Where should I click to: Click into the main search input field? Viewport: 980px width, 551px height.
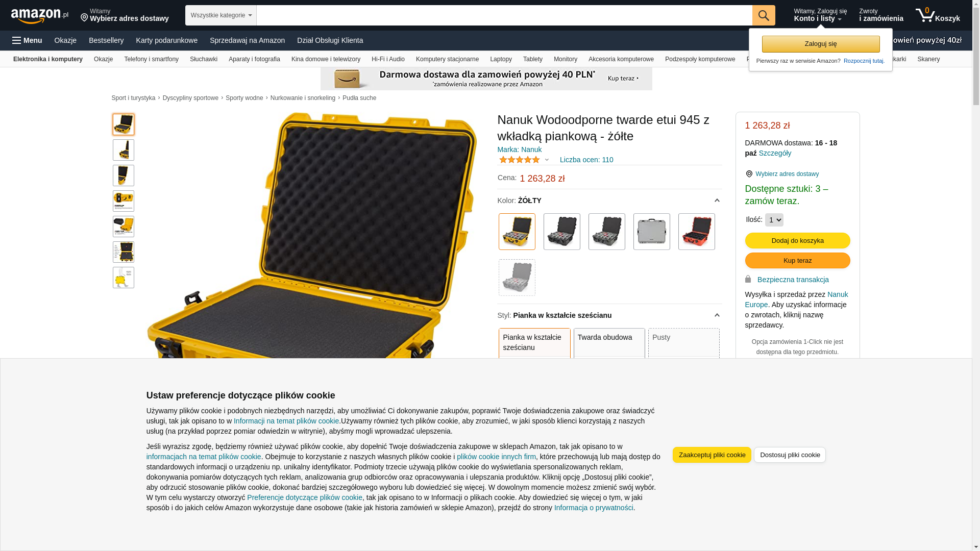click(x=504, y=15)
